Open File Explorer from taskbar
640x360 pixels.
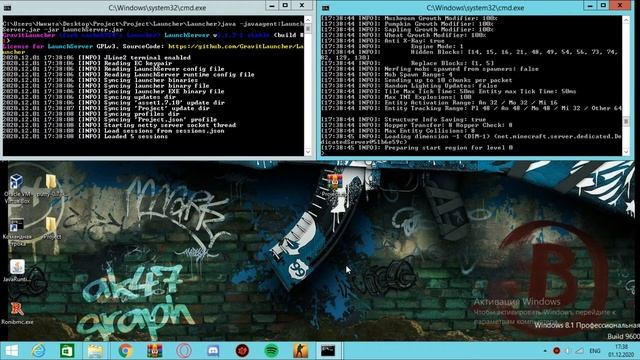(x=95, y=351)
